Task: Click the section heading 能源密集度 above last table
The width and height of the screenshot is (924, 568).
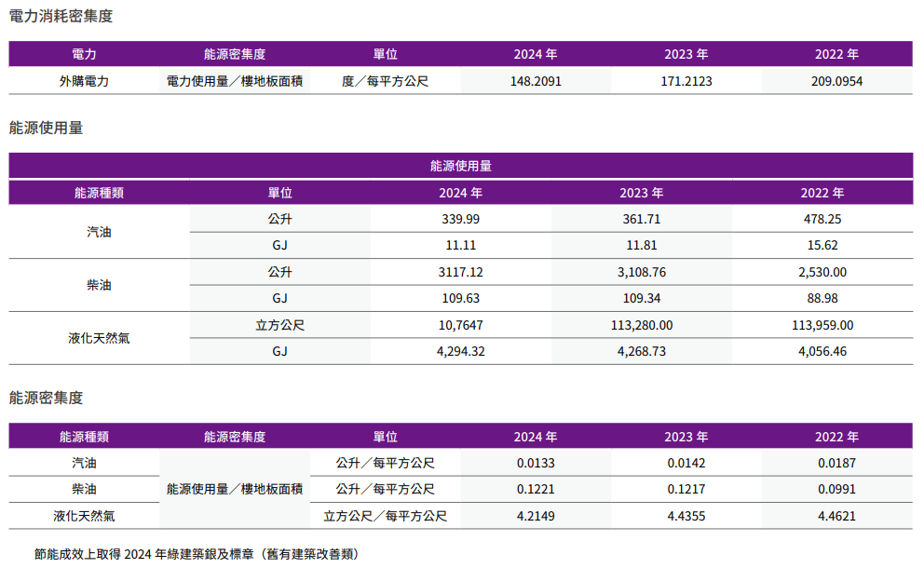Action: (x=46, y=398)
